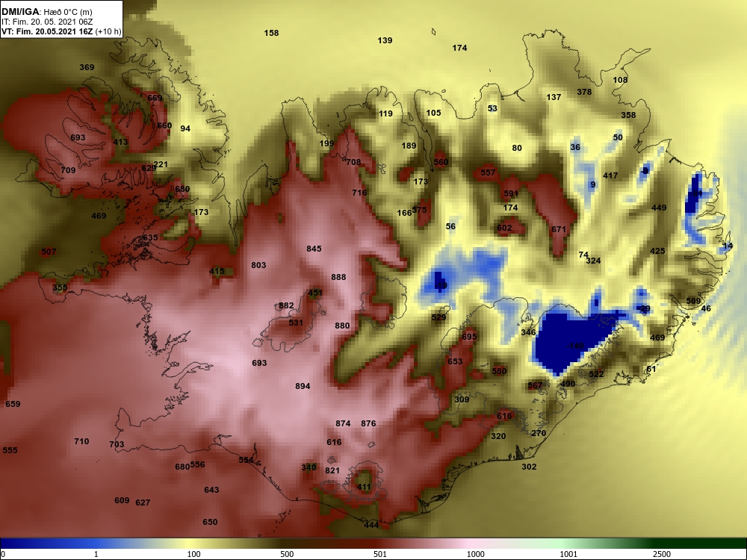The width and height of the screenshot is (747, 560).
Task: Click the map value 660
Action: click(x=164, y=125)
